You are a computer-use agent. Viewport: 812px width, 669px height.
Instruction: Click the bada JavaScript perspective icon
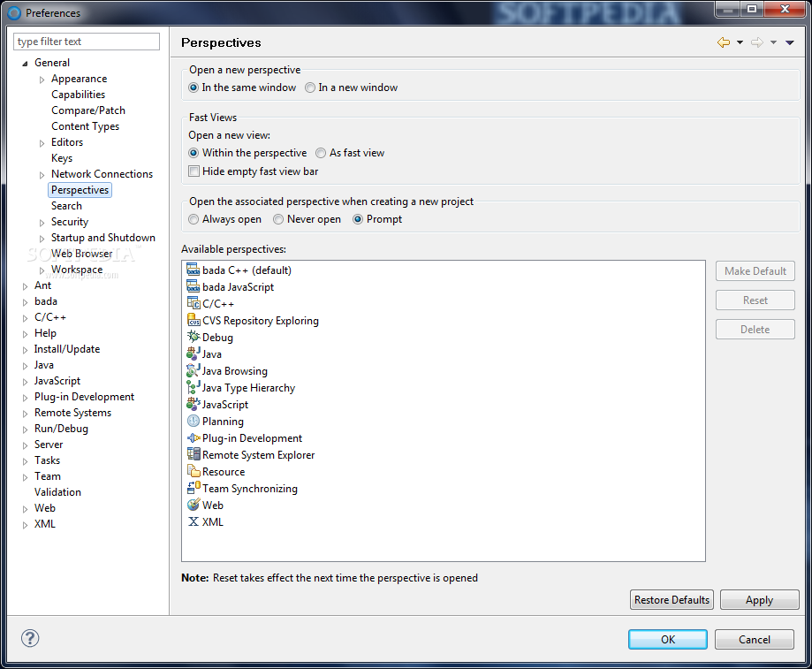click(x=194, y=287)
